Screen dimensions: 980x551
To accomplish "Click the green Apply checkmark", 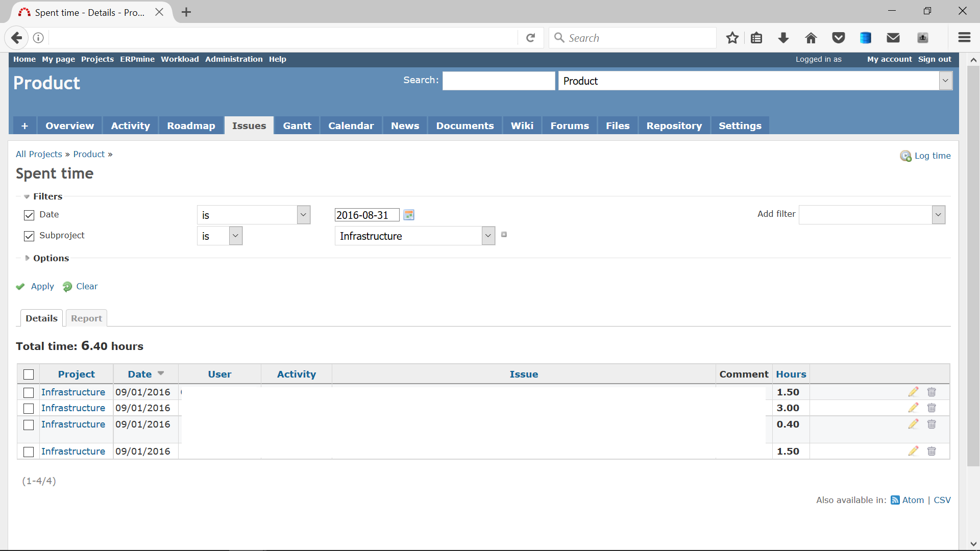I will pyautogui.click(x=20, y=287).
